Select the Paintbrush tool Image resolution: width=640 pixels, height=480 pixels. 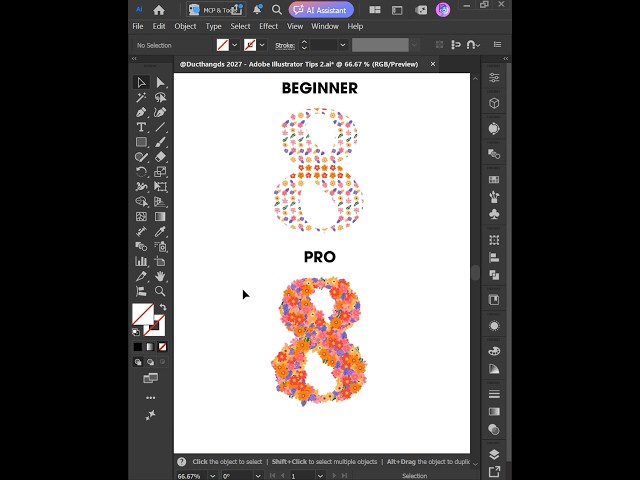tap(160, 142)
